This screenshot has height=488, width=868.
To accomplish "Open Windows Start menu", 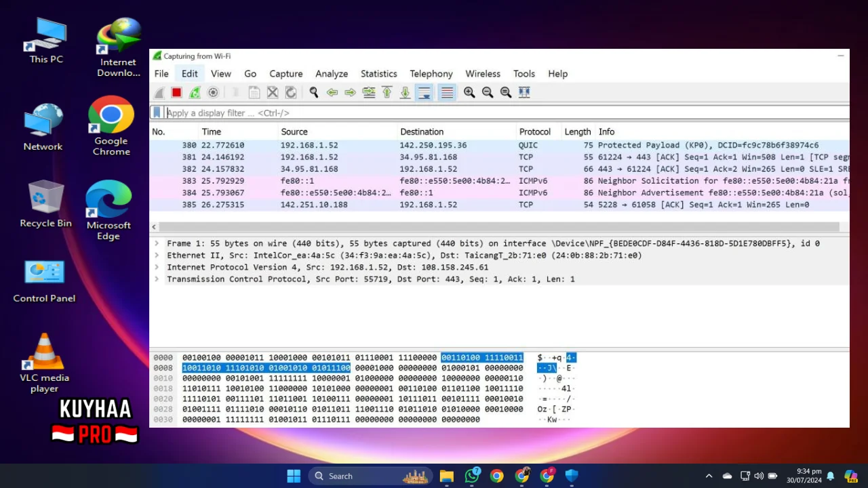I will [294, 476].
